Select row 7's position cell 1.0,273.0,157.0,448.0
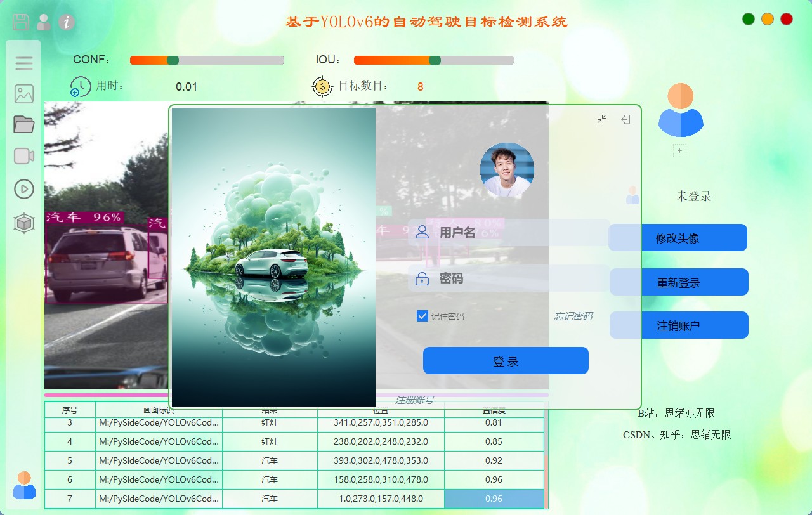This screenshot has width=812, height=515. 381,499
